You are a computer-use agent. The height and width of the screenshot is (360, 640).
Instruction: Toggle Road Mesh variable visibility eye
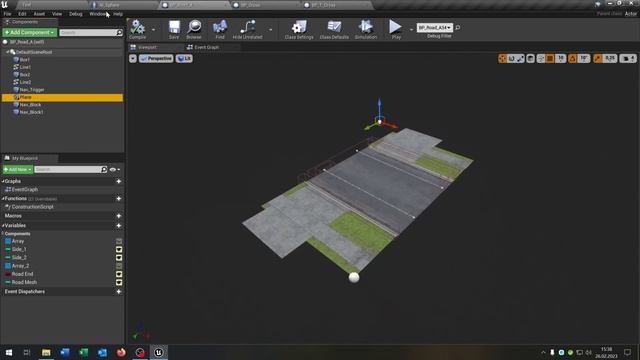(119, 282)
